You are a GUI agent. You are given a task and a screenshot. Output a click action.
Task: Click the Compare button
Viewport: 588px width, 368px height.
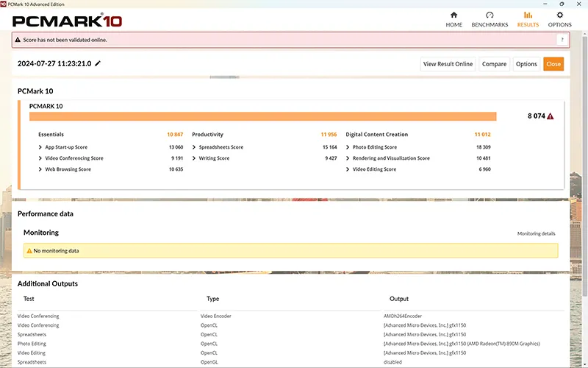pos(494,64)
